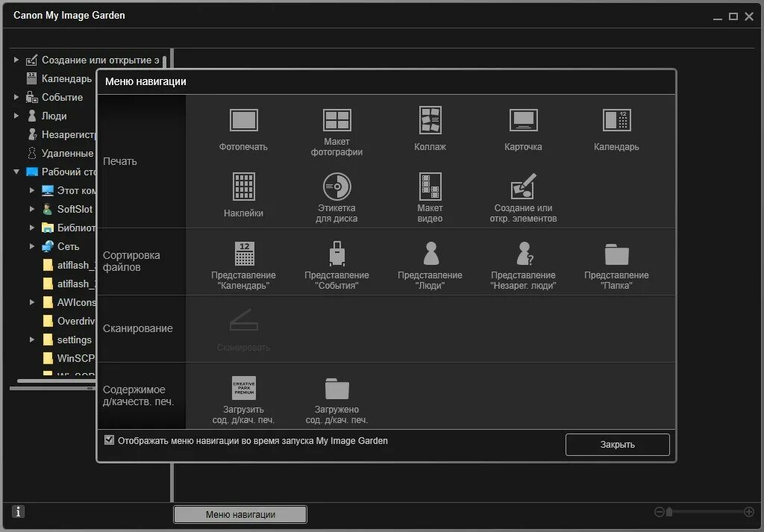Expand the Событие tree node
Image resolution: width=764 pixels, height=532 pixels.
point(16,97)
